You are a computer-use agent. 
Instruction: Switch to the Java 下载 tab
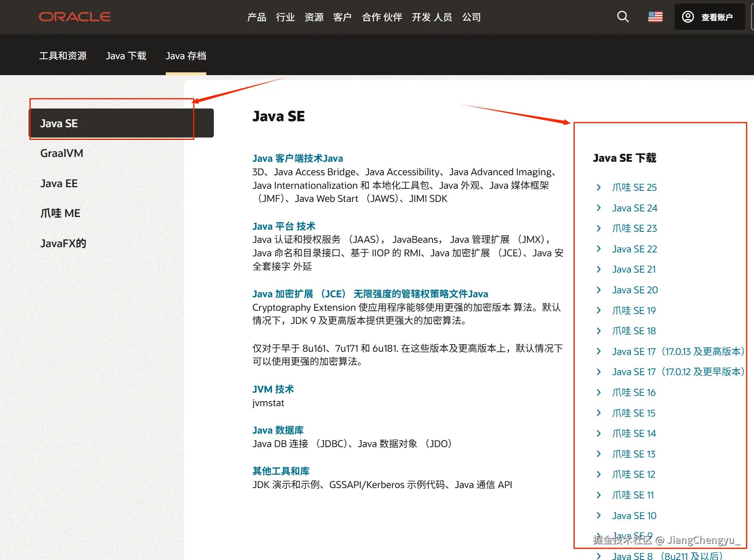coord(126,56)
